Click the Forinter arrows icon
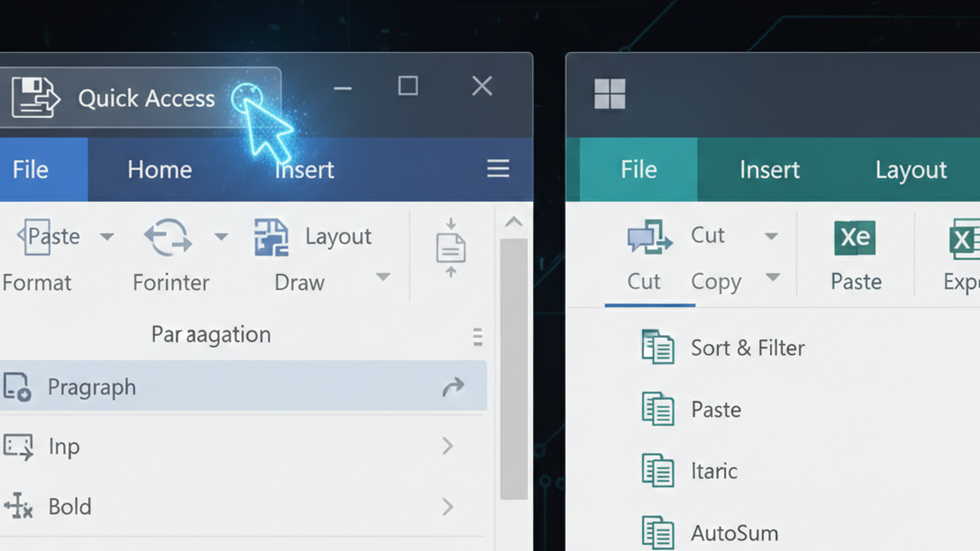 [x=168, y=237]
